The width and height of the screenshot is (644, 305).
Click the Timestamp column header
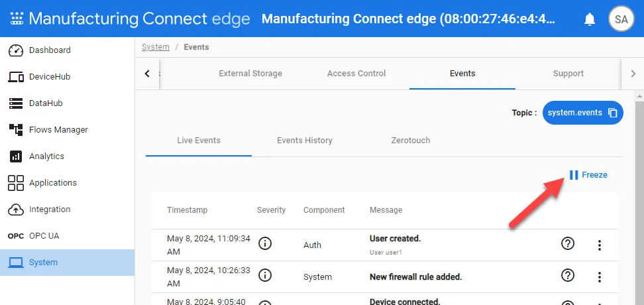click(187, 210)
